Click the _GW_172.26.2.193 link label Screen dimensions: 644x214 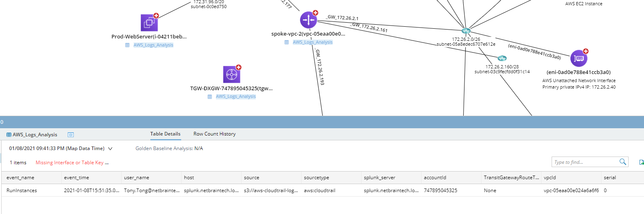(x=319, y=67)
